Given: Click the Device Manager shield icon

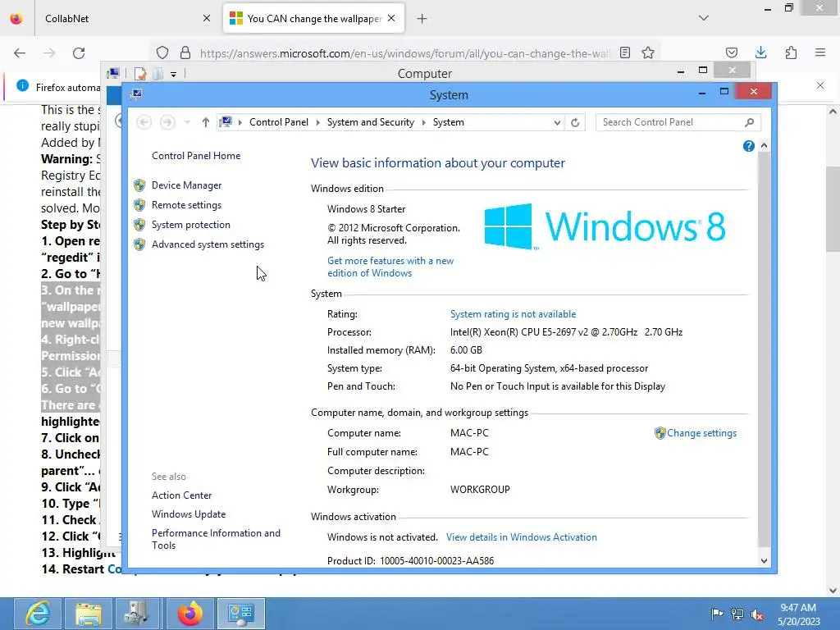Looking at the screenshot, I should click(139, 185).
